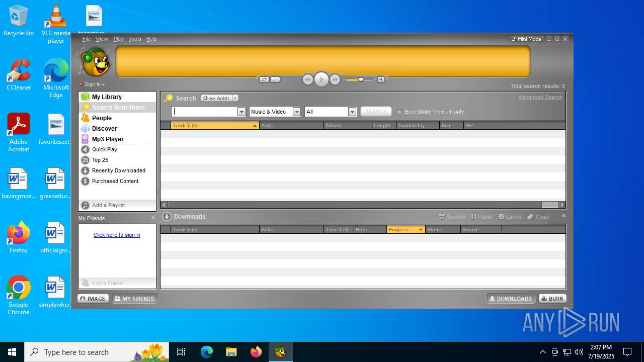
Task: Switch to Mini Mode
Action: click(x=526, y=39)
